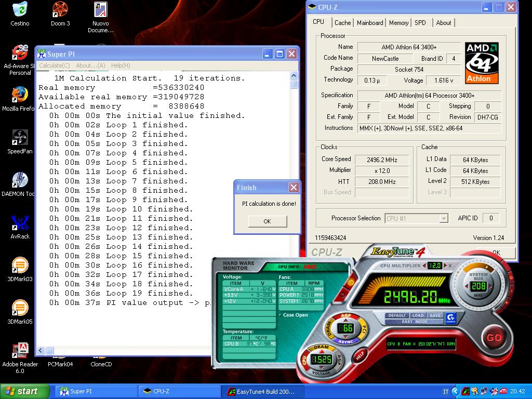This screenshot has height=399, width=532.
Task: Select DRAM on the clock dial
Action: tap(329, 329)
